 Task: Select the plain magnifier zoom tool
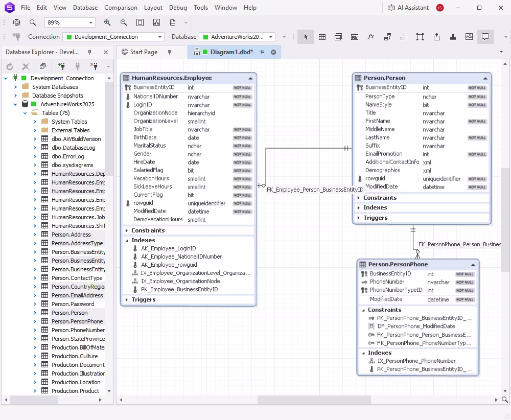point(33,22)
